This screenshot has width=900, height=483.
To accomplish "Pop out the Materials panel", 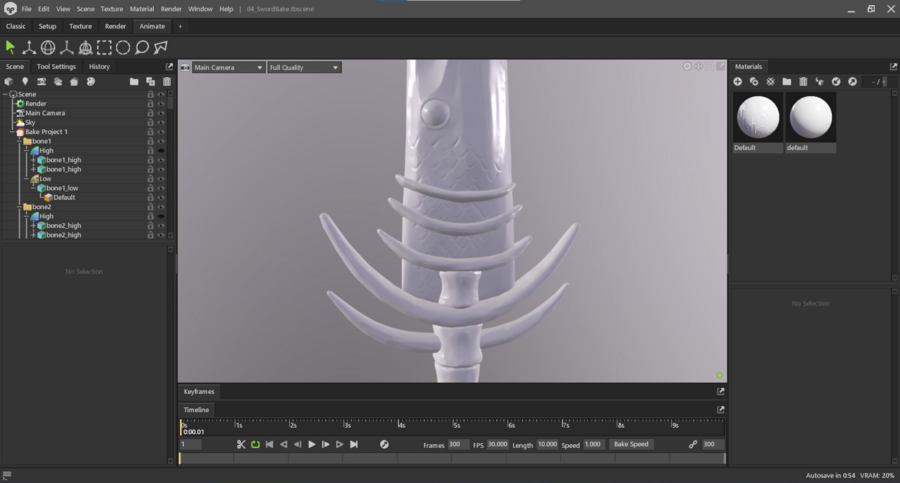I will click(x=893, y=67).
